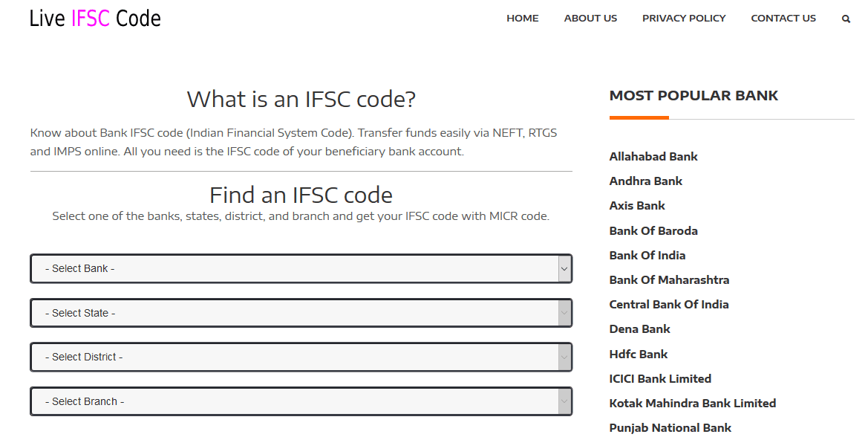Open the CONTACT US page
868x437 pixels.
click(783, 18)
